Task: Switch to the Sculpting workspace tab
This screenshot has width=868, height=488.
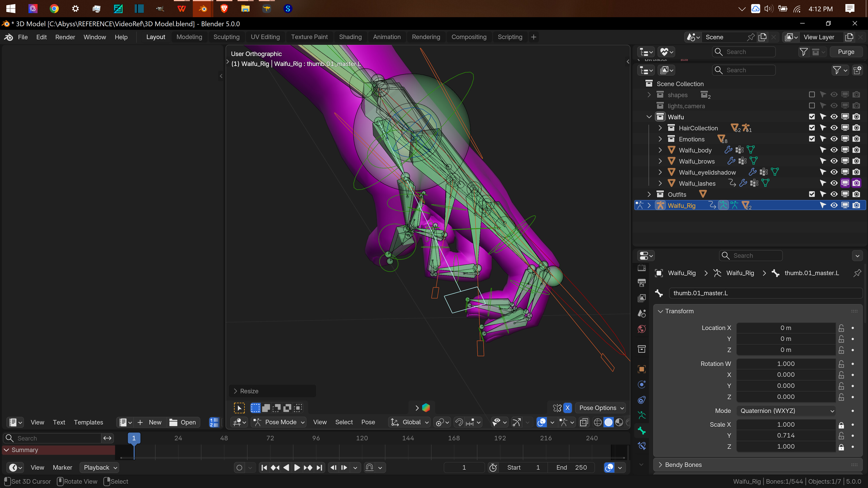Action: [226, 37]
